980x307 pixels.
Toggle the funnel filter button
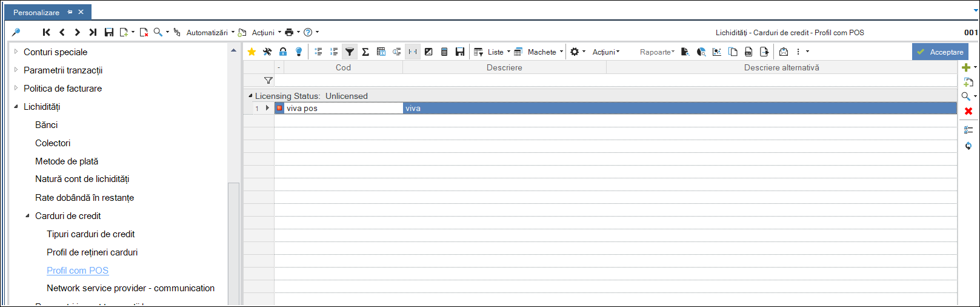(x=350, y=52)
